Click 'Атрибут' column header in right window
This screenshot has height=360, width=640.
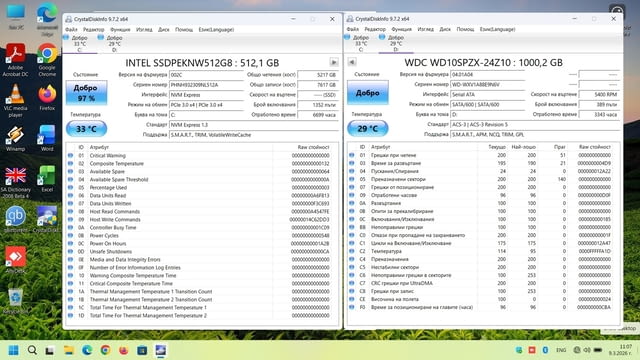(380, 147)
